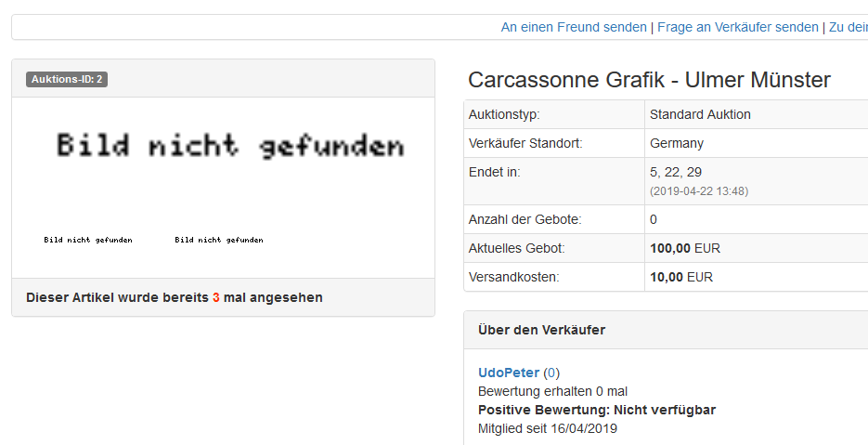Click the Auktions-ID: 2 badge
The height and width of the screenshot is (445, 868).
[67, 80]
